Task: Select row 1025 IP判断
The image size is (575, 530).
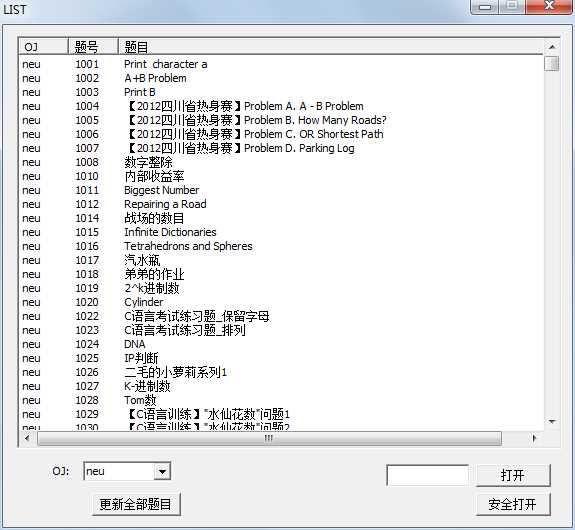Action: coord(281,358)
